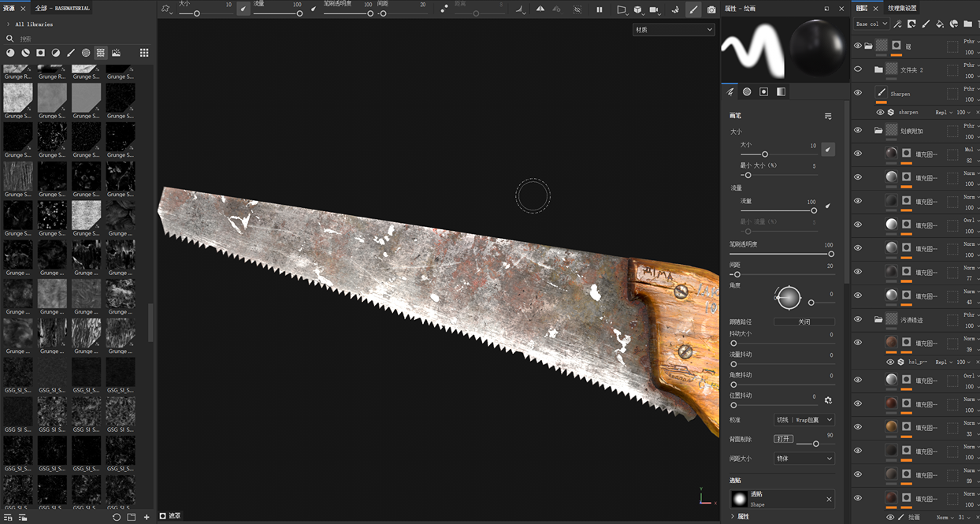Open brush presets menu icon beside 画笔
Viewport: 980px width, 524px height.
(x=828, y=116)
